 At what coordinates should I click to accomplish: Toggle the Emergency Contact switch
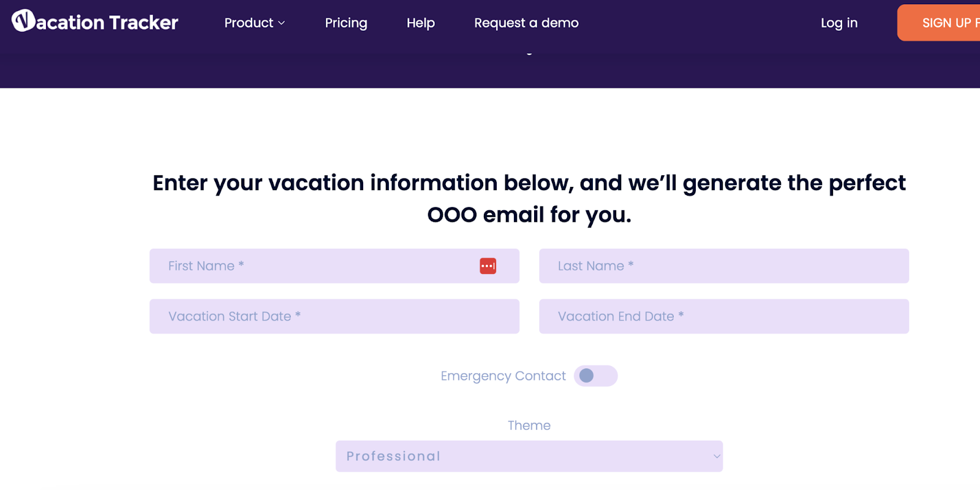tap(595, 375)
